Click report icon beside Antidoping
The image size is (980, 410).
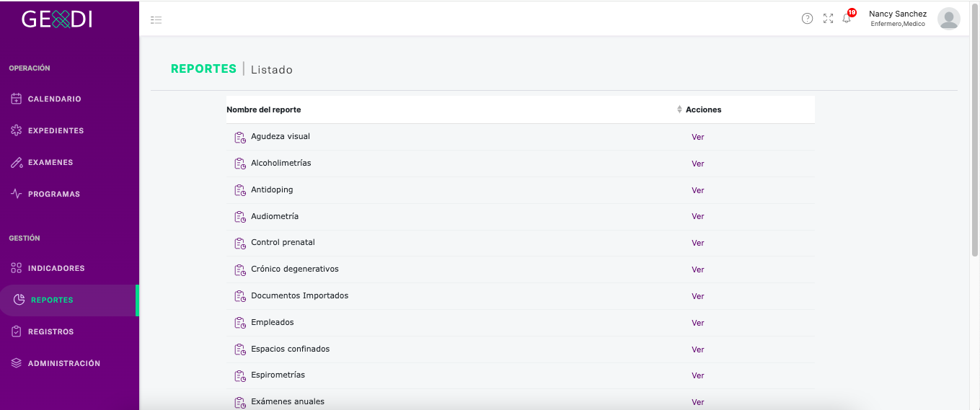click(x=240, y=190)
